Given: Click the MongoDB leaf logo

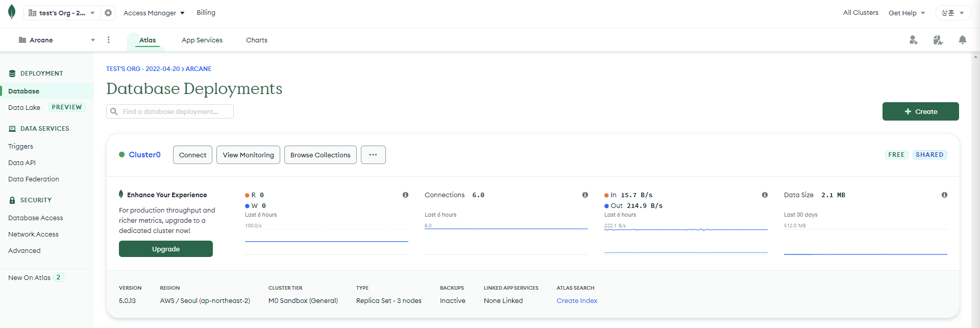Looking at the screenshot, I should click(x=12, y=12).
